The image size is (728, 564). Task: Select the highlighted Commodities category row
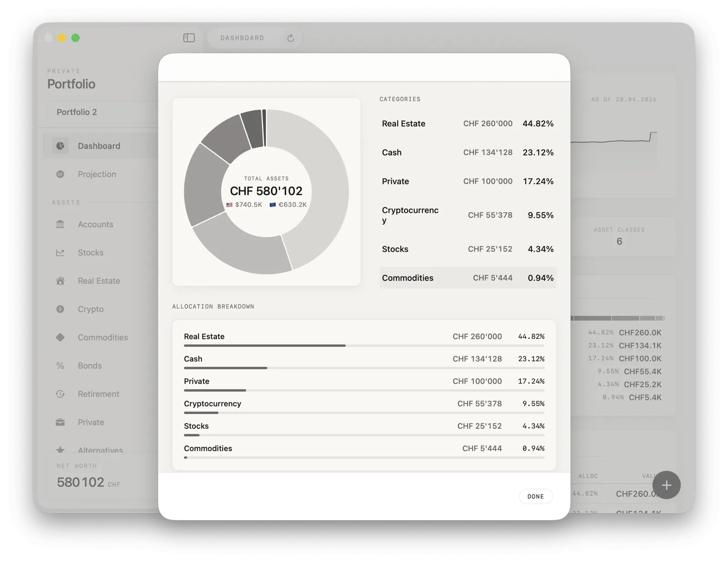coord(468,277)
